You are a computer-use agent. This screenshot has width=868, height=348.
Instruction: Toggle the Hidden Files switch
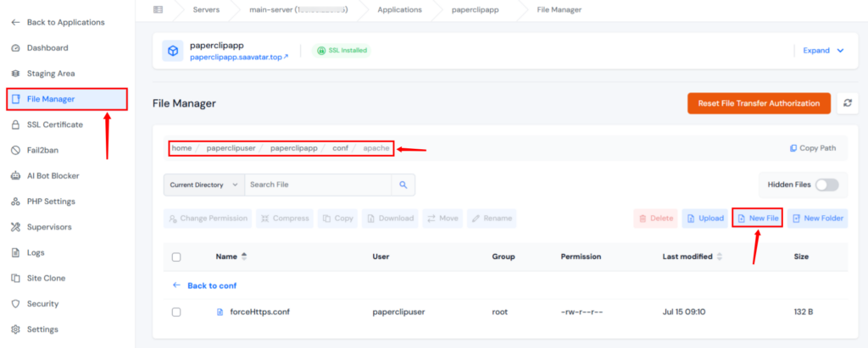tap(827, 185)
